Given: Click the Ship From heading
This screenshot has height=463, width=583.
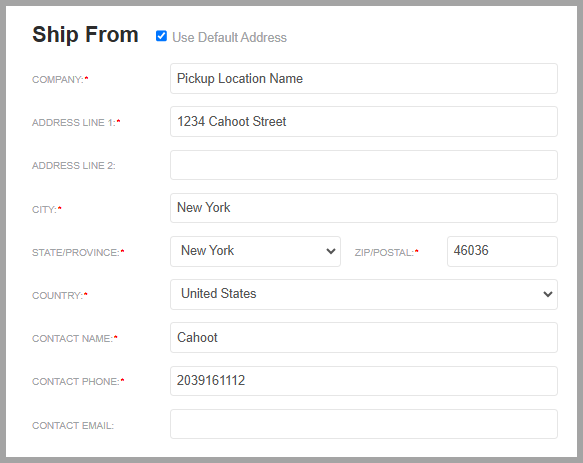Looking at the screenshot, I should click(85, 35).
